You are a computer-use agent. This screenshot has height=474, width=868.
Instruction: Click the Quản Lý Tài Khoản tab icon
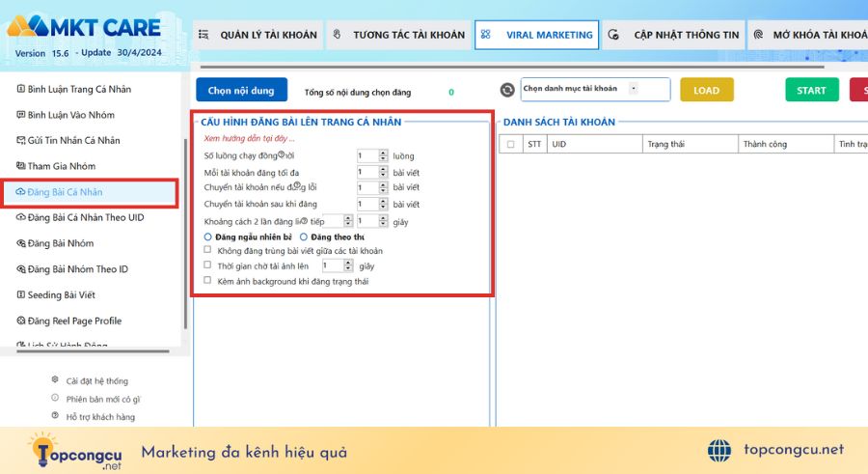[203, 35]
